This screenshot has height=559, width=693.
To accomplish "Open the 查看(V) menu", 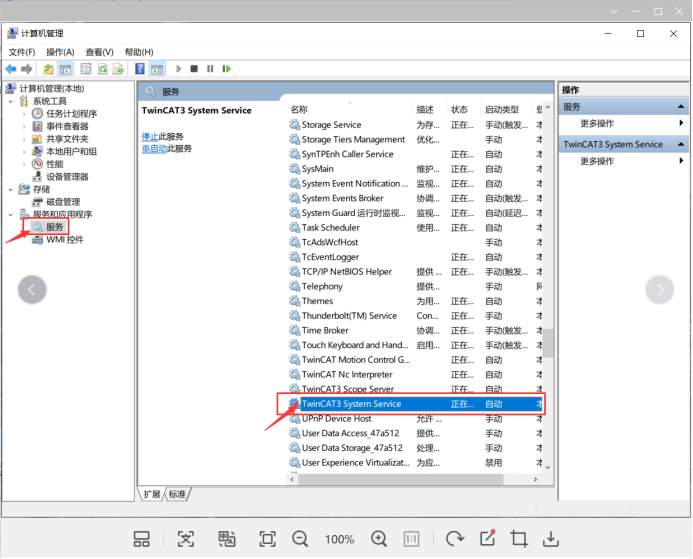I will (99, 52).
